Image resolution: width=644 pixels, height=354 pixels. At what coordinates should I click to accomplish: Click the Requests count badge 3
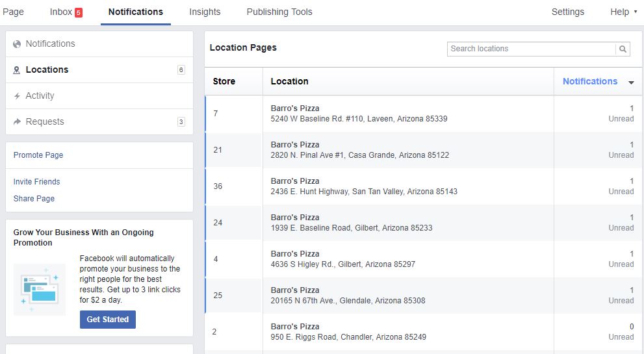(181, 122)
